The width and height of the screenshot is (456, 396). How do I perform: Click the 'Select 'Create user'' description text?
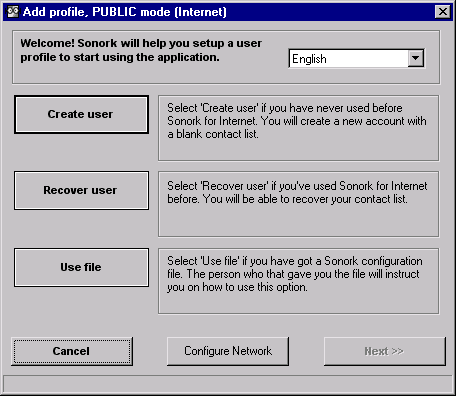coord(297,121)
